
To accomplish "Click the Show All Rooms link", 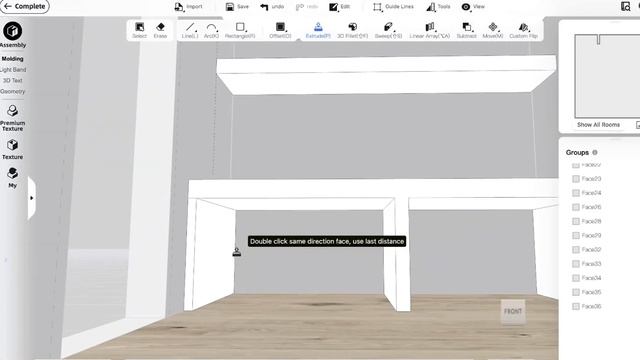I will pos(598,124).
